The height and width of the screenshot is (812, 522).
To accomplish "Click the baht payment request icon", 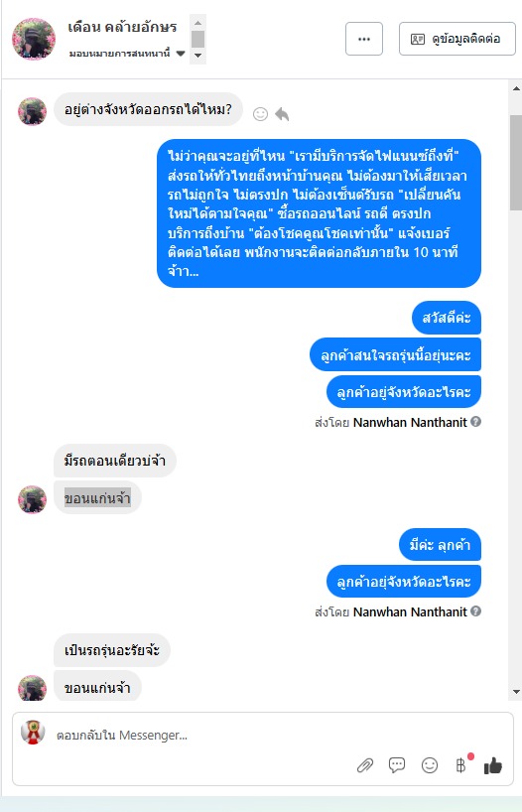I will (x=460, y=765).
